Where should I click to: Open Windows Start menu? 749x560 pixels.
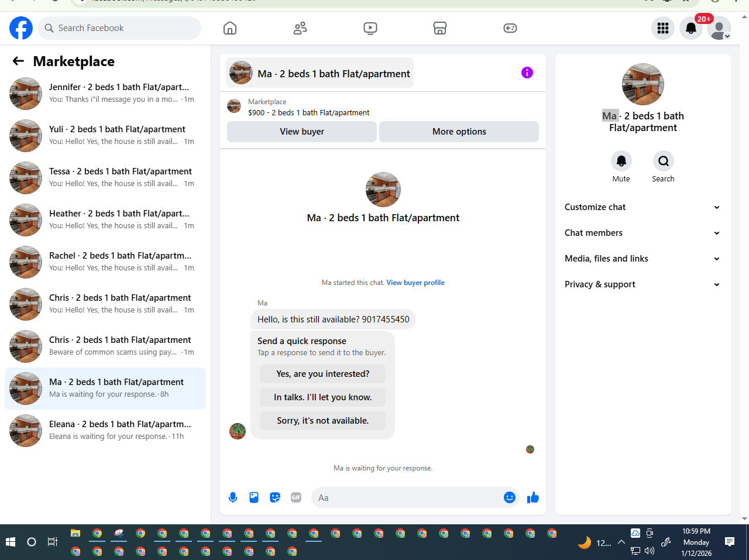(11, 542)
